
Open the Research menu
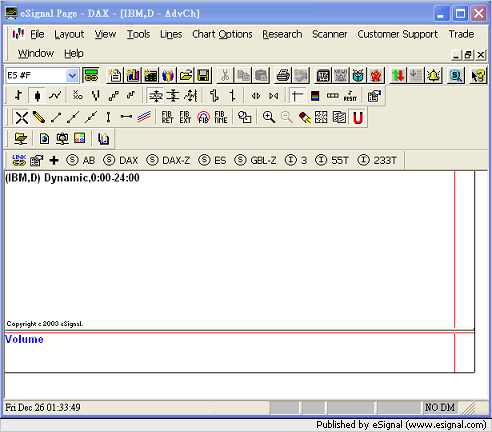tap(282, 34)
